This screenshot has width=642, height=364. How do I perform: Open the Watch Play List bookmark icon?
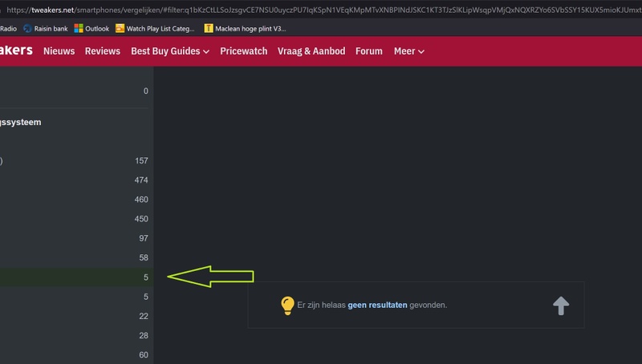120,28
